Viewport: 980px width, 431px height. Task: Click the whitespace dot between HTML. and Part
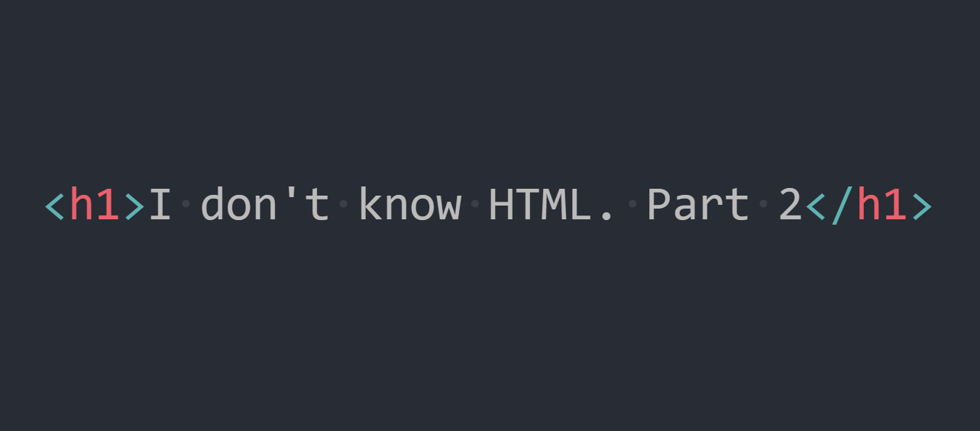633,206
